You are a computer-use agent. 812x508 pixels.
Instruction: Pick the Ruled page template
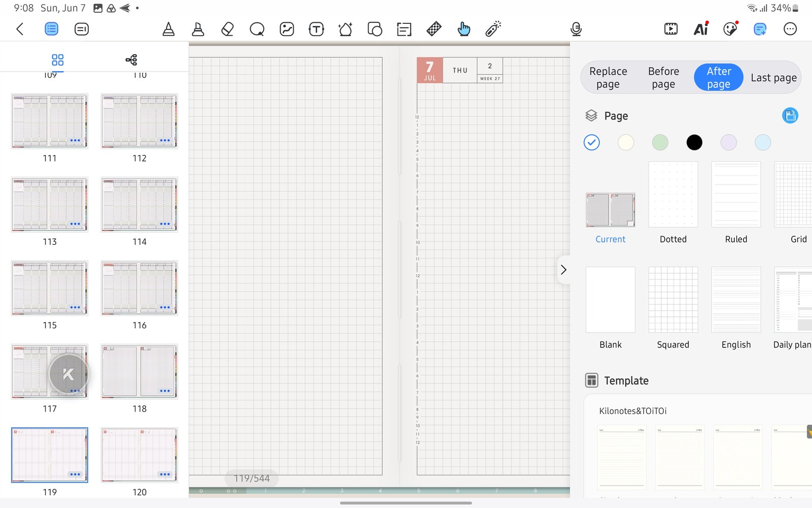coord(736,194)
